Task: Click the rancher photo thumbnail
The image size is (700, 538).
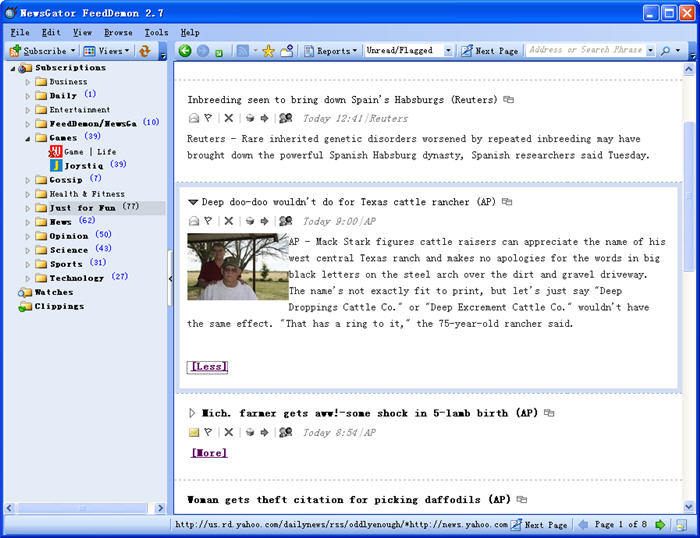Action: pyautogui.click(x=238, y=267)
